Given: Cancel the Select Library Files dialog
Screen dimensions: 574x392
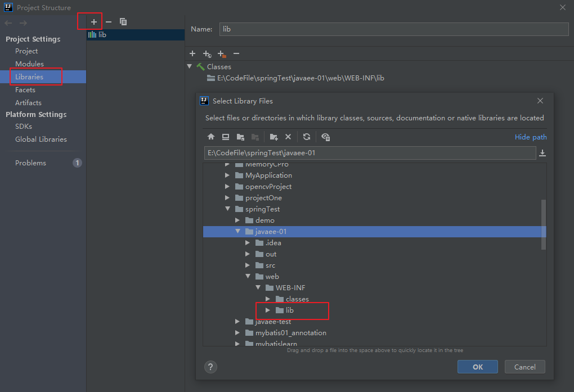Looking at the screenshot, I should tap(524, 367).
